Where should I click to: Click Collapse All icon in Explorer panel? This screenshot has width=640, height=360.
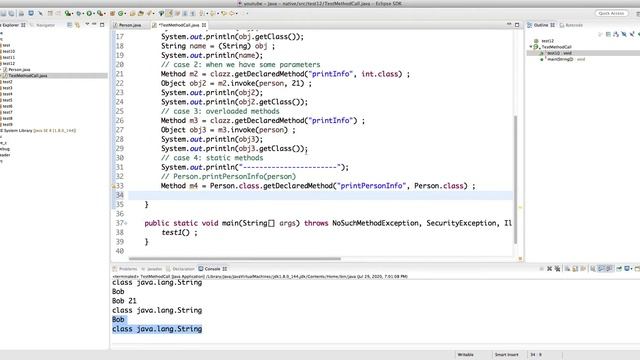click(69, 25)
